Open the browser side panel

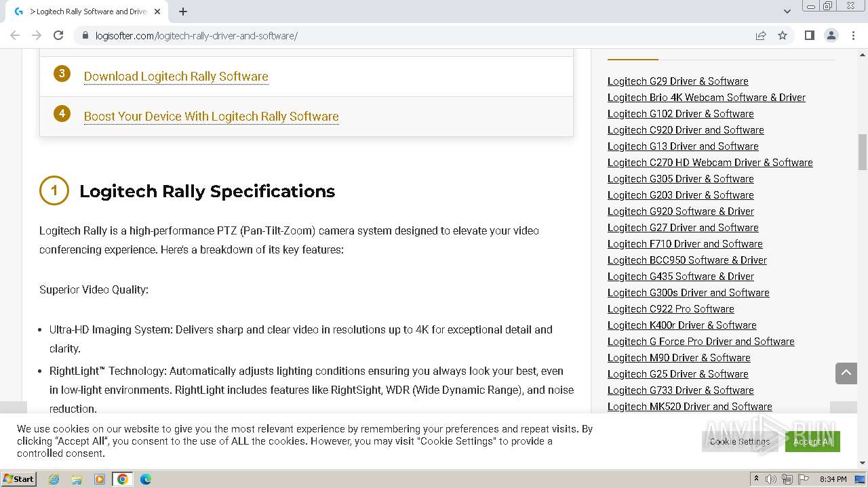[x=809, y=35]
